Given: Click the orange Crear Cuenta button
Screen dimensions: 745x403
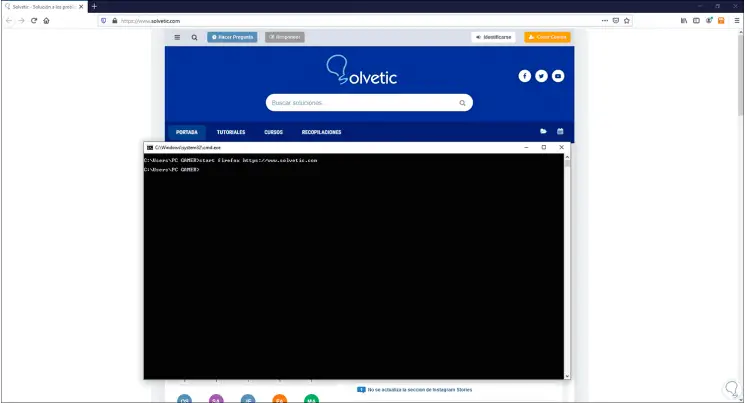Looking at the screenshot, I should (x=547, y=37).
